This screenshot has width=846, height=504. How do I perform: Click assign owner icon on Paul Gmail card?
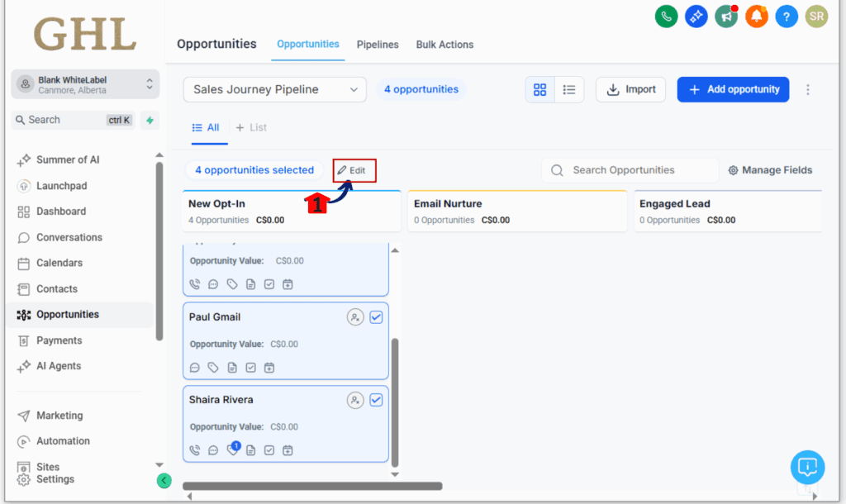tap(355, 317)
